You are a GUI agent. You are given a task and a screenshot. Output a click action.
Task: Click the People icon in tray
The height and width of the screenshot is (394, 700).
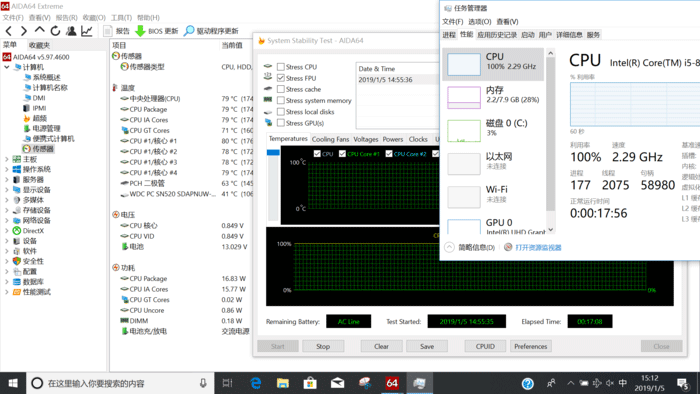[x=551, y=383]
